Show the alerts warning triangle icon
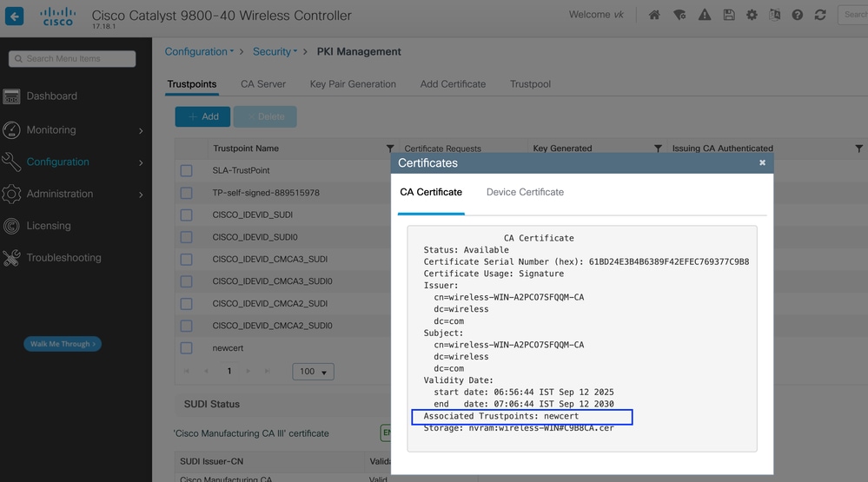Viewport: 868px width, 482px height. point(705,15)
